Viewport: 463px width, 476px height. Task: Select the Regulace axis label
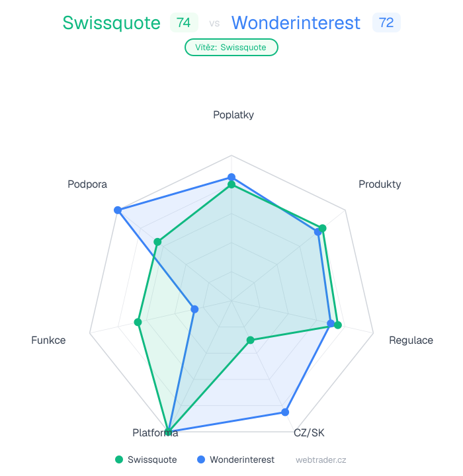411,340
